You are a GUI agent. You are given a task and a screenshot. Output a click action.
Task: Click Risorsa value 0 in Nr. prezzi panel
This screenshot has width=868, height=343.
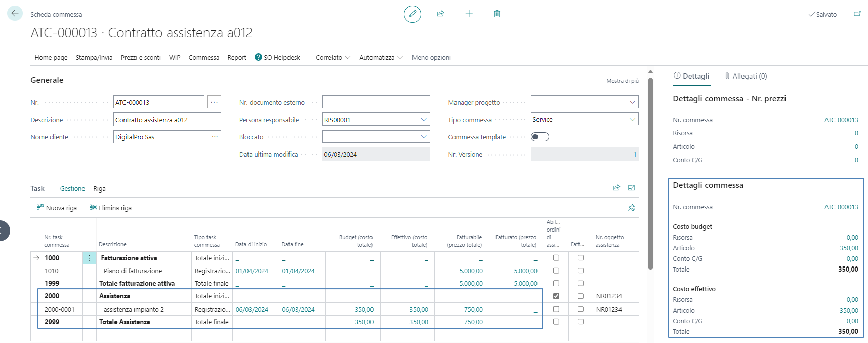point(856,133)
